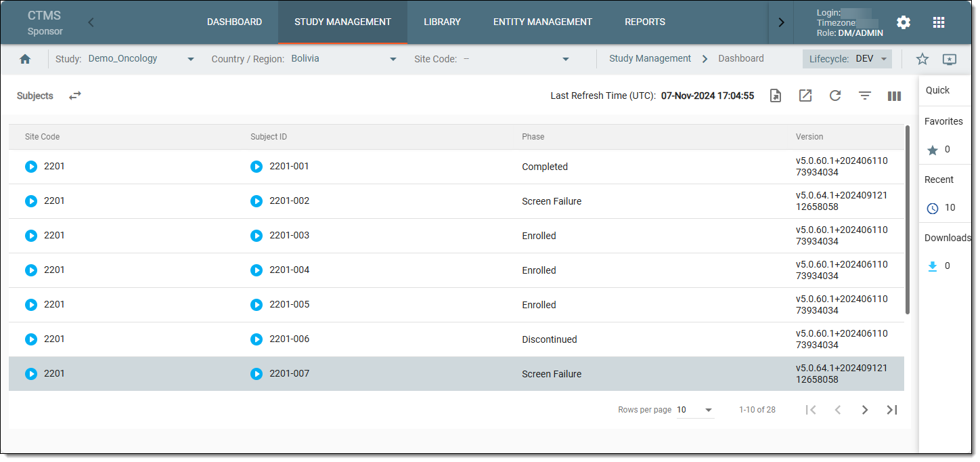The width and height of the screenshot is (980, 462).
Task: Click the swap arrows icon beside Subjects
Action: (75, 96)
